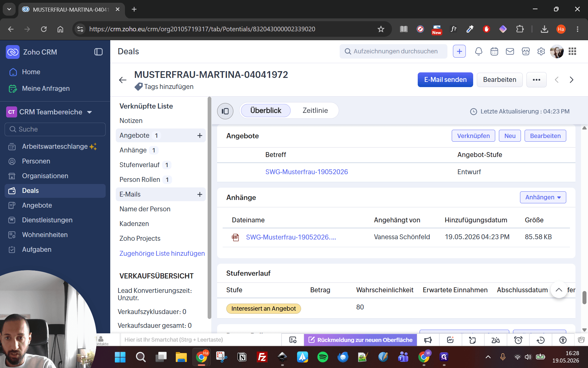The image size is (588, 368).
Task: Select the Überblick tab
Action: coord(266,110)
